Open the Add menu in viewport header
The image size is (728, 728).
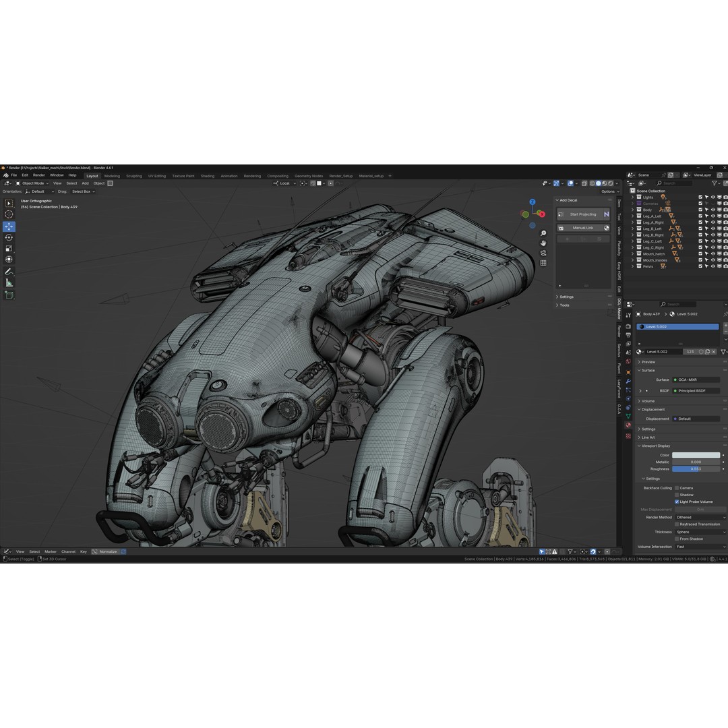coord(85,183)
